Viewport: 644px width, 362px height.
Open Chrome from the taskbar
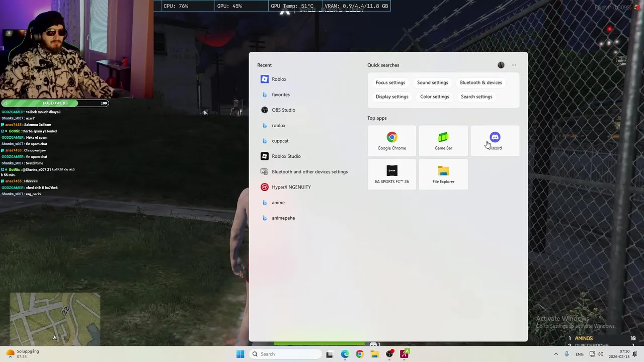(x=359, y=354)
